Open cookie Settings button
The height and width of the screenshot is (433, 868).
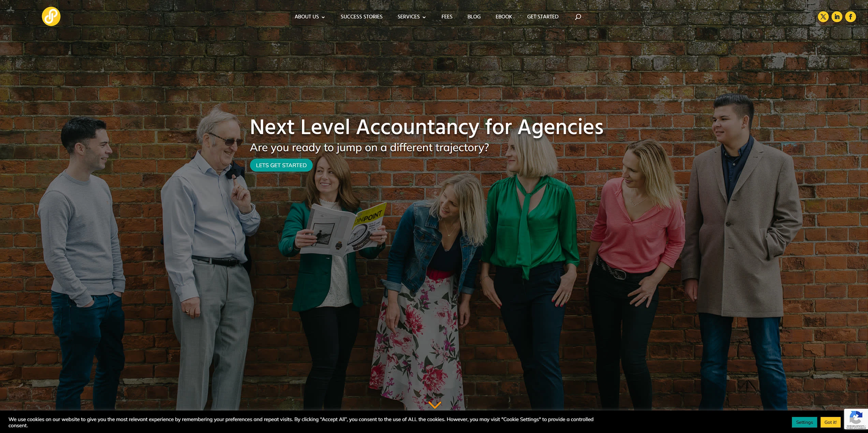(804, 422)
